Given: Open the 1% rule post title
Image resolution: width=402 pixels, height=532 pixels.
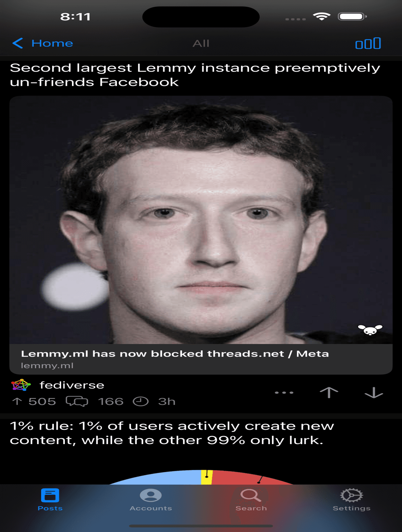Looking at the screenshot, I should click(172, 433).
